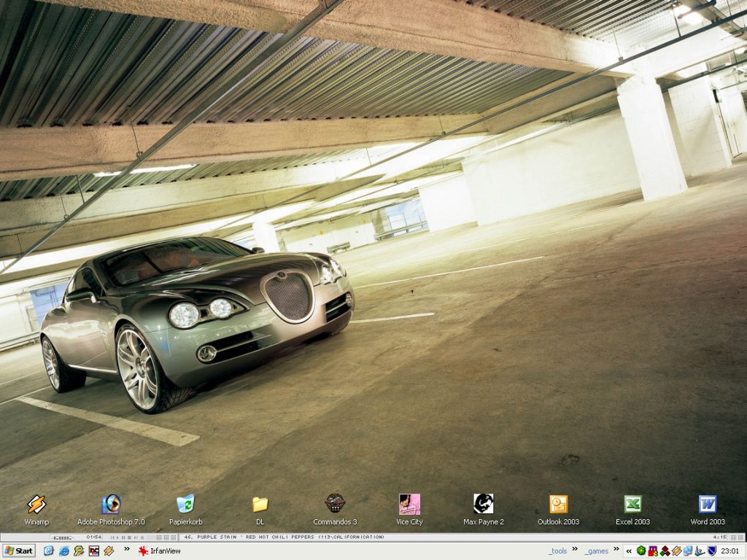Open the DL folder
Viewport: 747px width, 560px height.
260,505
